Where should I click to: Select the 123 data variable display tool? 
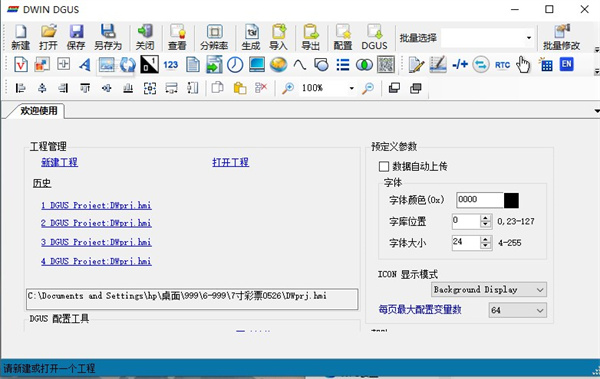[x=171, y=64]
